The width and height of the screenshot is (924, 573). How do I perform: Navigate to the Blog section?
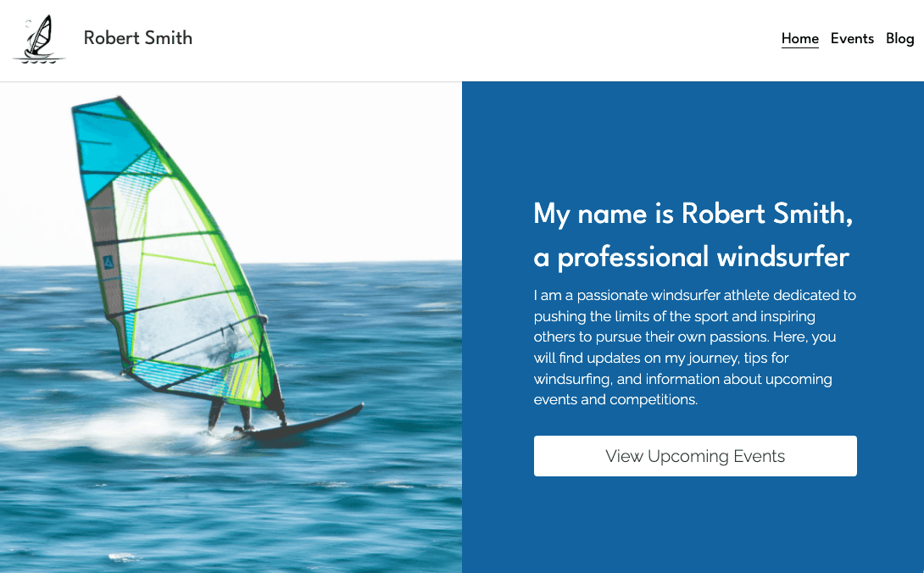tap(899, 38)
